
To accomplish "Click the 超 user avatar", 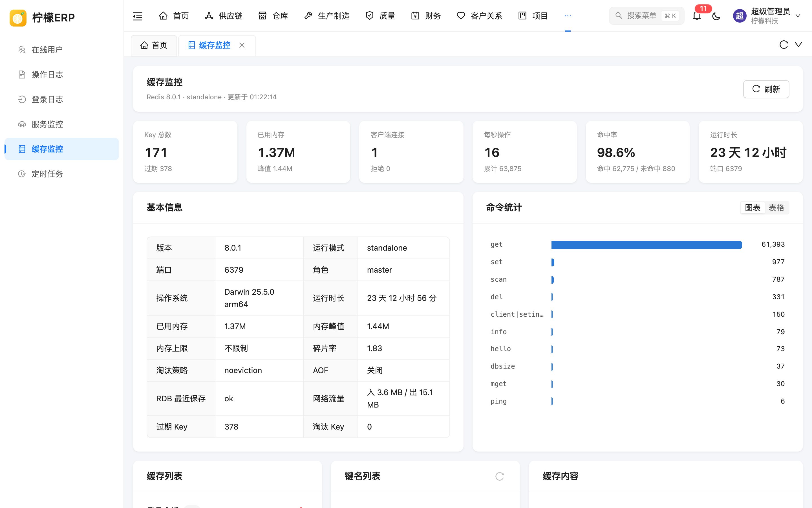I will 740,16.
